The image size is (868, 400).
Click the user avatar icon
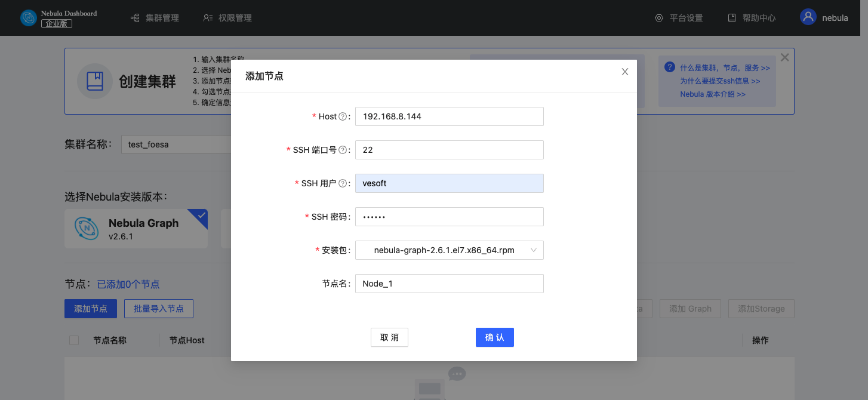point(808,17)
